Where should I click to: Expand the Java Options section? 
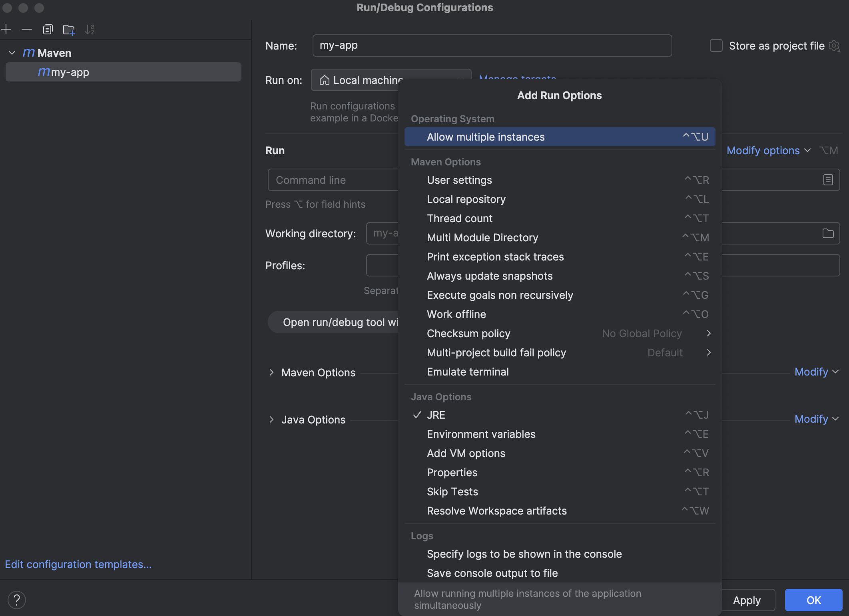(x=272, y=419)
